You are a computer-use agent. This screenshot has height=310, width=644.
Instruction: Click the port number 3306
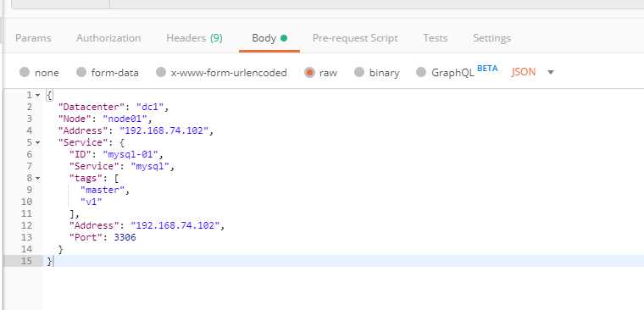point(125,238)
